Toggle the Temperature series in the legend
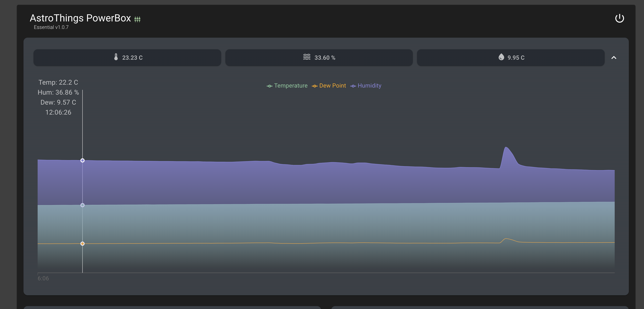Image resolution: width=644 pixels, height=309 pixels. click(x=287, y=86)
